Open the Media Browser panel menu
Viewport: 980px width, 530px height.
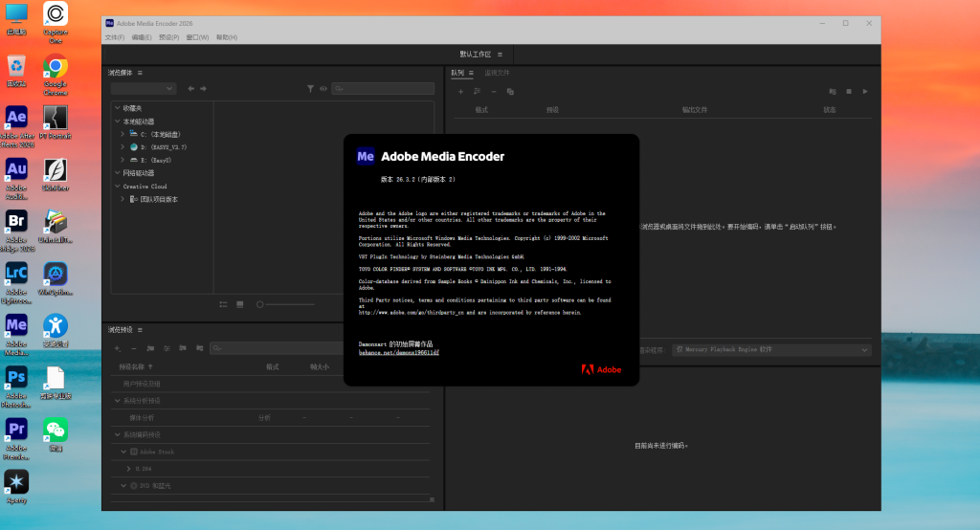pos(140,73)
